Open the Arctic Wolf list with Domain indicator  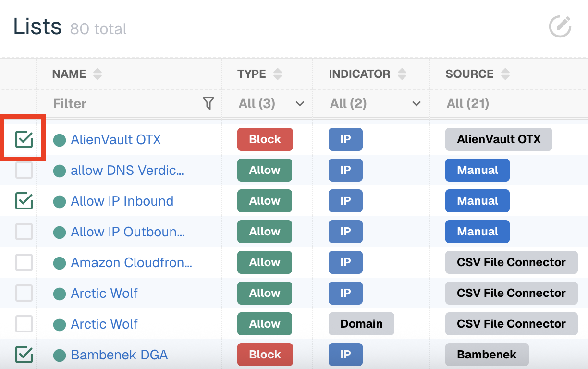pyautogui.click(x=104, y=324)
